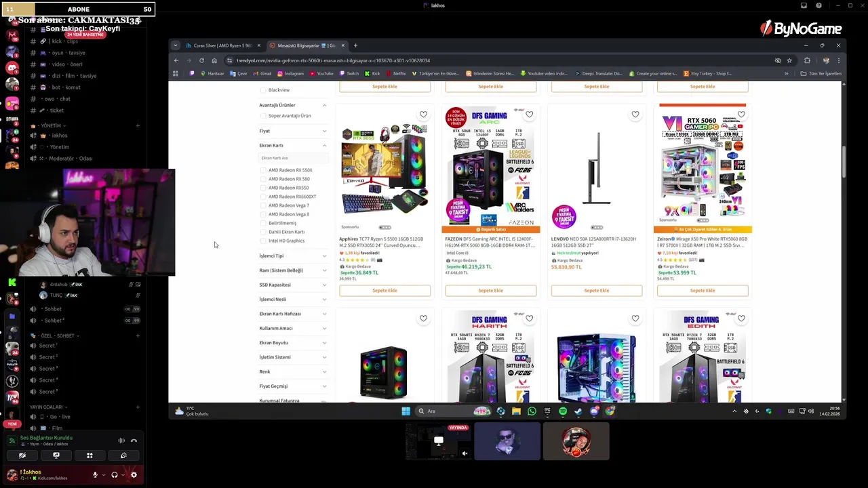Reload the Trendyol page
868x488 pixels.
tap(201, 60)
